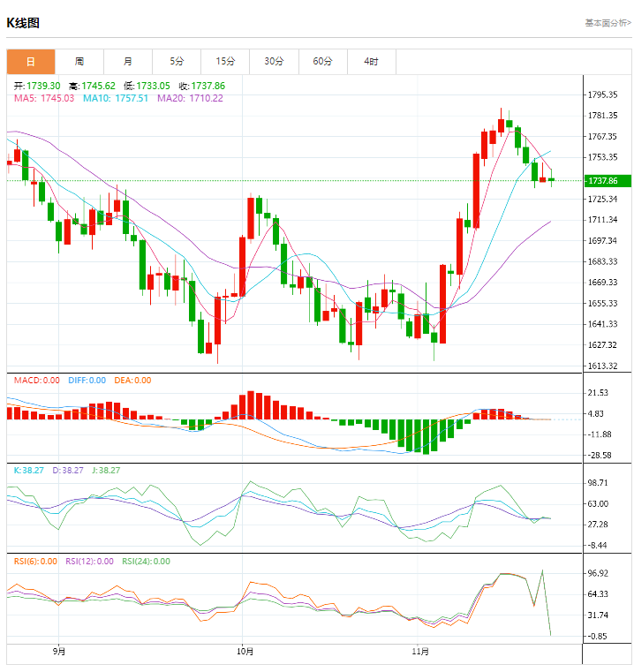Switch to the 月 monthly tab
This screenshot has height=672, width=634.
point(128,62)
